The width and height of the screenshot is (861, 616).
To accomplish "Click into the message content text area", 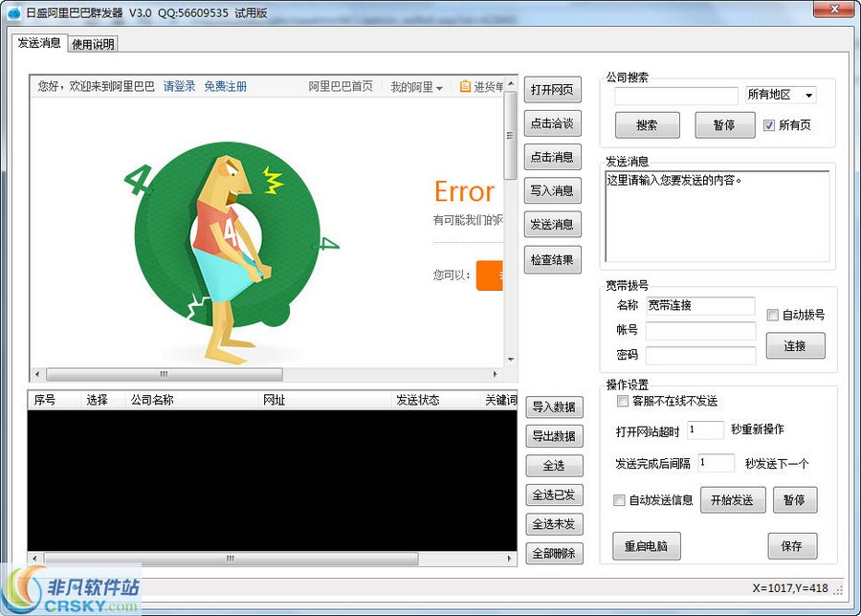I will coord(717,216).
